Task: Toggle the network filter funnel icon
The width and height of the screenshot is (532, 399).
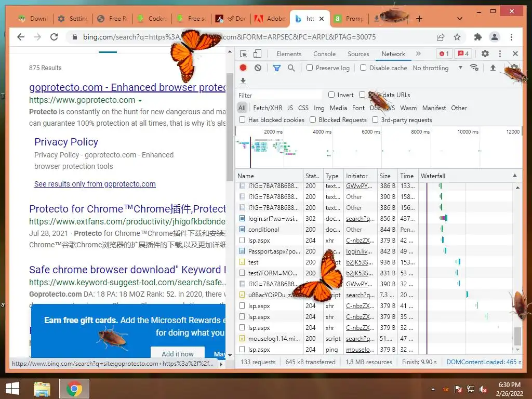Action: coord(277,68)
